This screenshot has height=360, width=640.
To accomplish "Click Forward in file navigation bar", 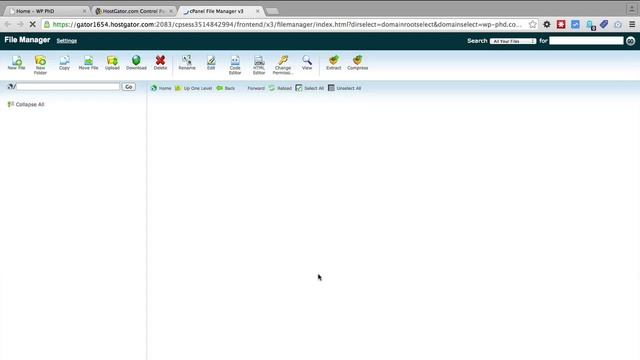I will point(256,88).
